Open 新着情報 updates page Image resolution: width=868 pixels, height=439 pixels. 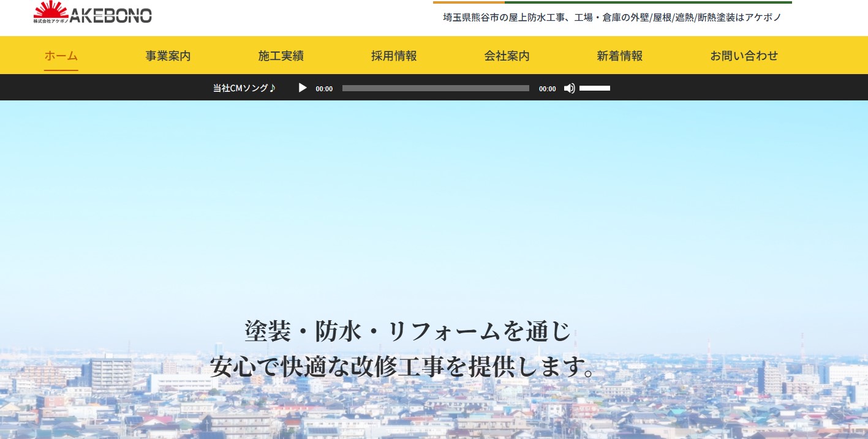pyautogui.click(x=619, y=56)
